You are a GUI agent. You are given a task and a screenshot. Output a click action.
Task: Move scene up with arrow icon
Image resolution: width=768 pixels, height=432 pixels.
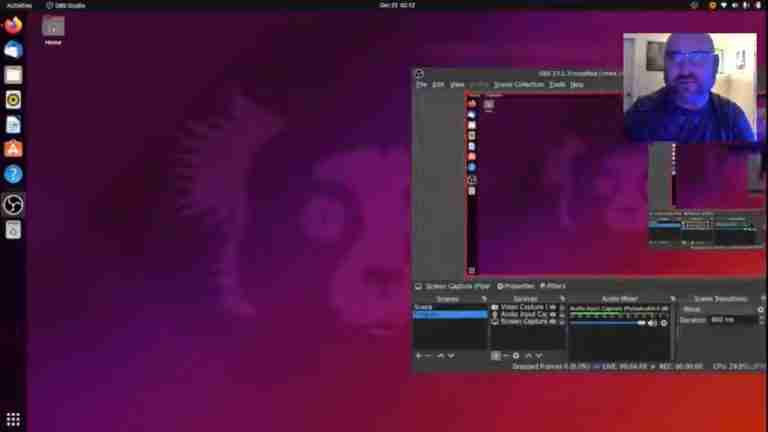click(x=440, y=356)
